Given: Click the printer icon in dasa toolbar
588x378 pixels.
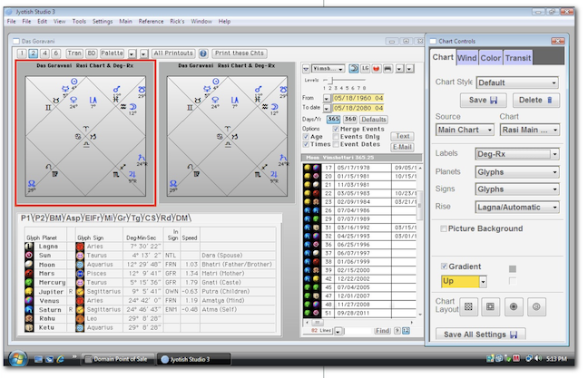Looking at the screenshot, I should coord(388,68).
